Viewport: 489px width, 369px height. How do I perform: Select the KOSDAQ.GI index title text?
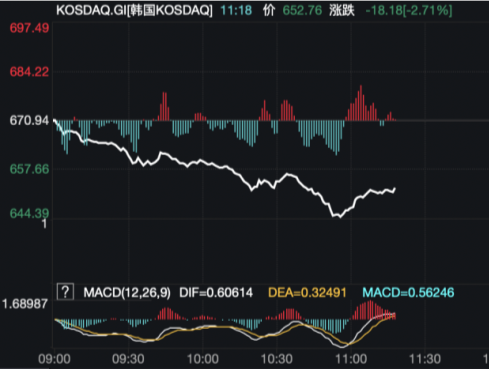pos(134,11)
